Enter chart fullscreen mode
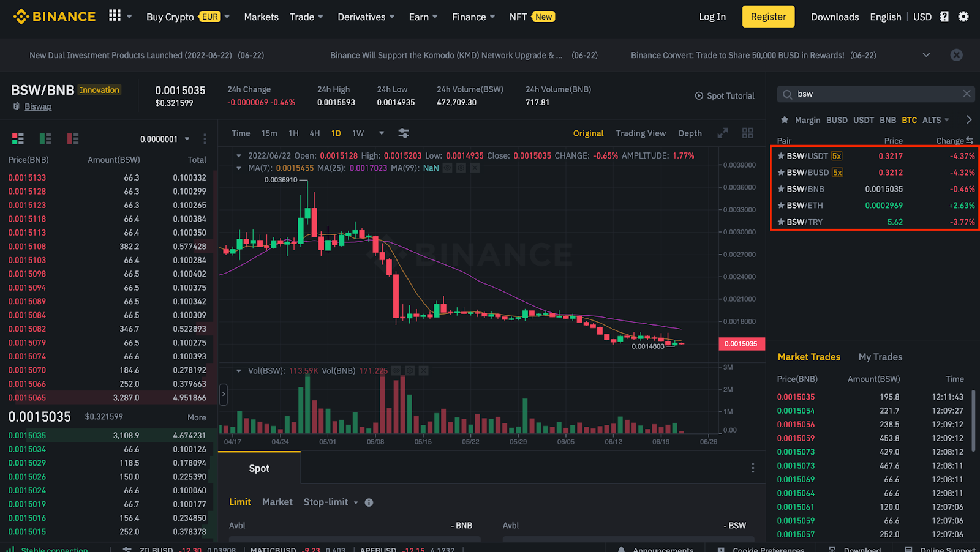 coord(723,133)
